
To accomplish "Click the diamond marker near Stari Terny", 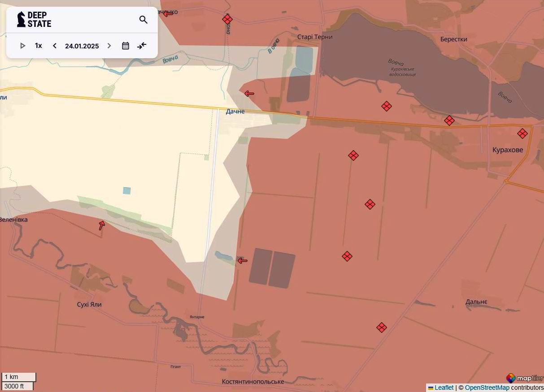I will click(227, 19).
